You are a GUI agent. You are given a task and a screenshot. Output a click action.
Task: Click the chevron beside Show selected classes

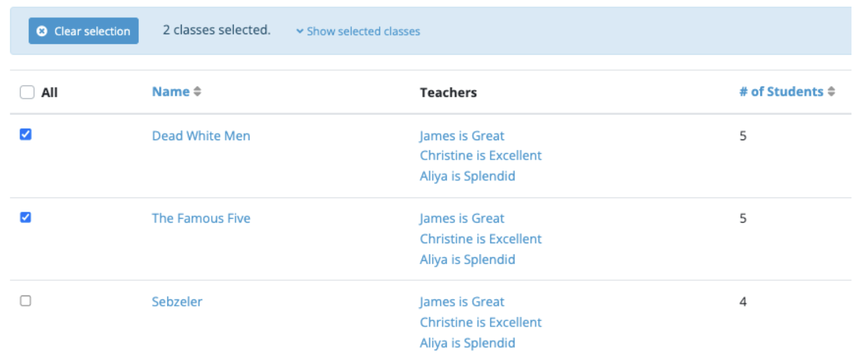click(300, 32)
